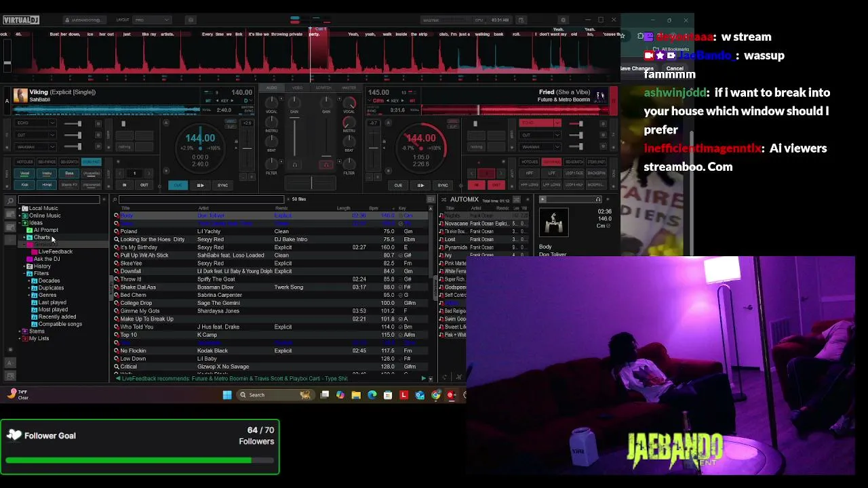868x488 pixels.
Task: Click the Windows taskbar Search box
Action: pos(275,395)
